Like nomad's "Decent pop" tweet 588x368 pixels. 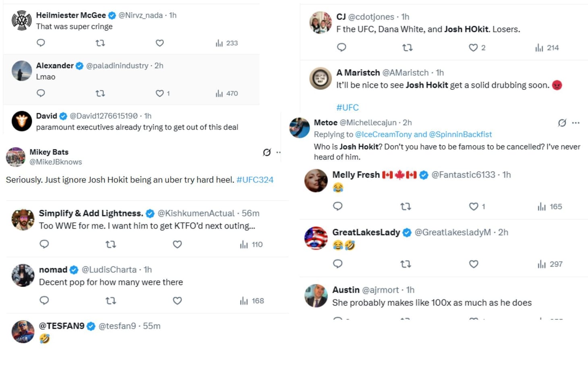(x=177, y=301)
